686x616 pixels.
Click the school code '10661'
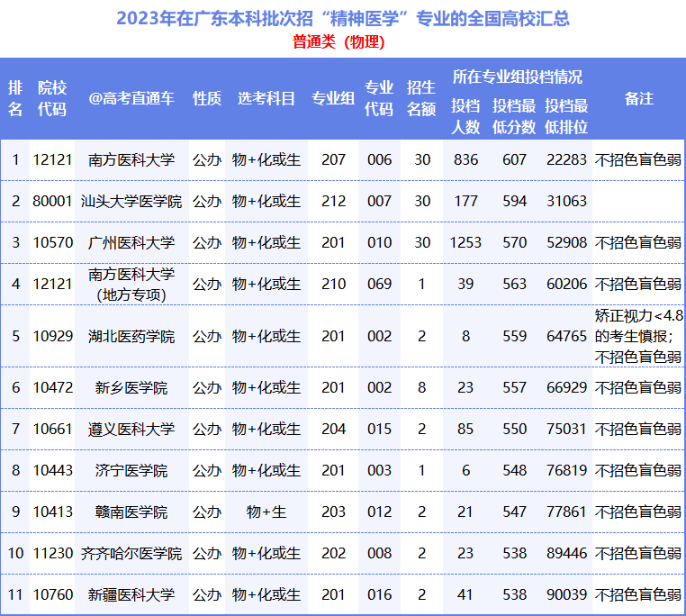tap(52, 429)
